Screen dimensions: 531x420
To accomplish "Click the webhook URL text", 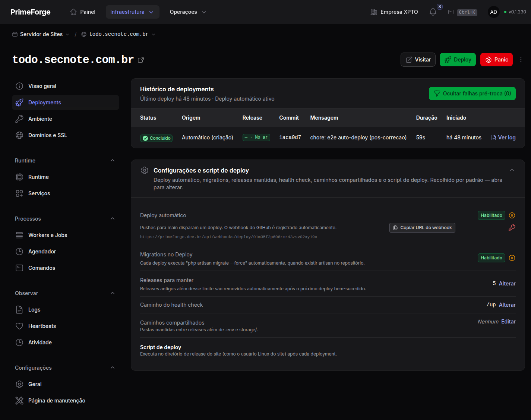I will click(x=228, y=237).
